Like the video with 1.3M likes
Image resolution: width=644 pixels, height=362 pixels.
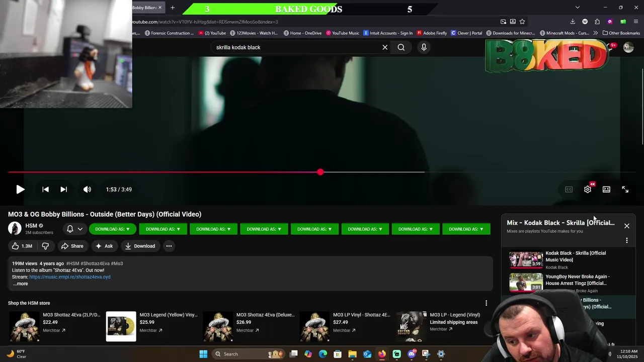click(22, 246)
